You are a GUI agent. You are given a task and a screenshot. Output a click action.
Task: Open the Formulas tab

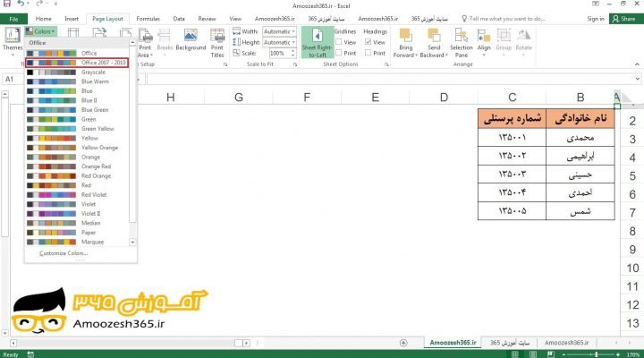tap(148, 19)
